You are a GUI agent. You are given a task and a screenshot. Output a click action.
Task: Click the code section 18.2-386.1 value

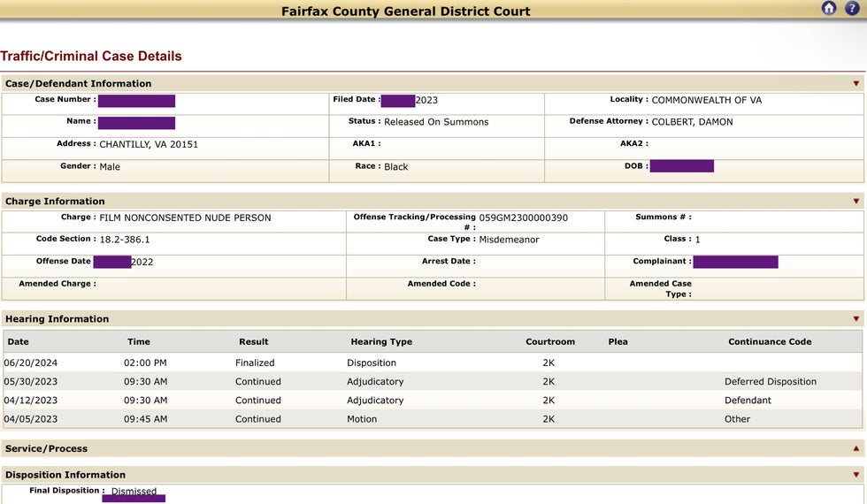(125, 240)
